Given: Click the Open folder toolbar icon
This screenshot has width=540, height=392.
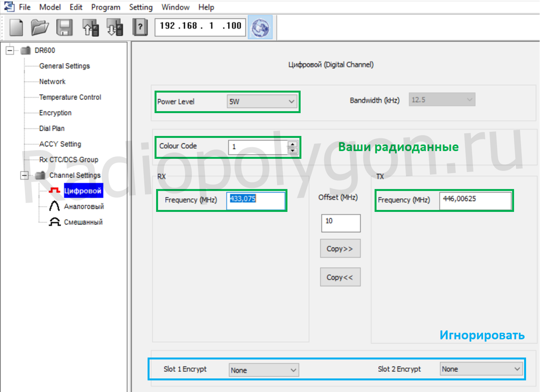Looking at the screenshot, I should (x=40, y=28).
